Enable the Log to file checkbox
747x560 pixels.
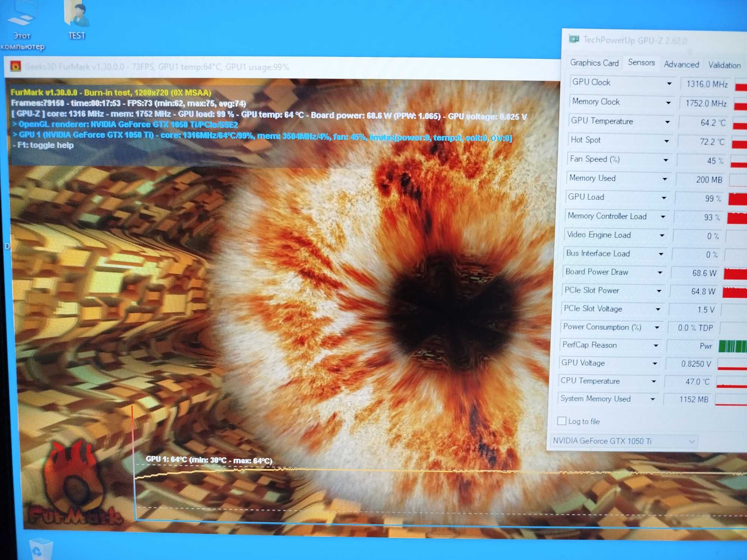(561, 421)
